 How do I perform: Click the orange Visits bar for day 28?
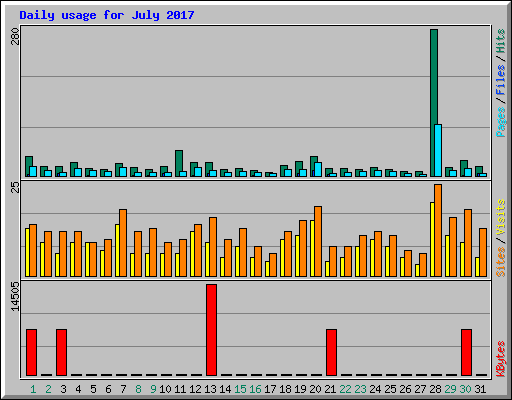[x=438, y=230]
